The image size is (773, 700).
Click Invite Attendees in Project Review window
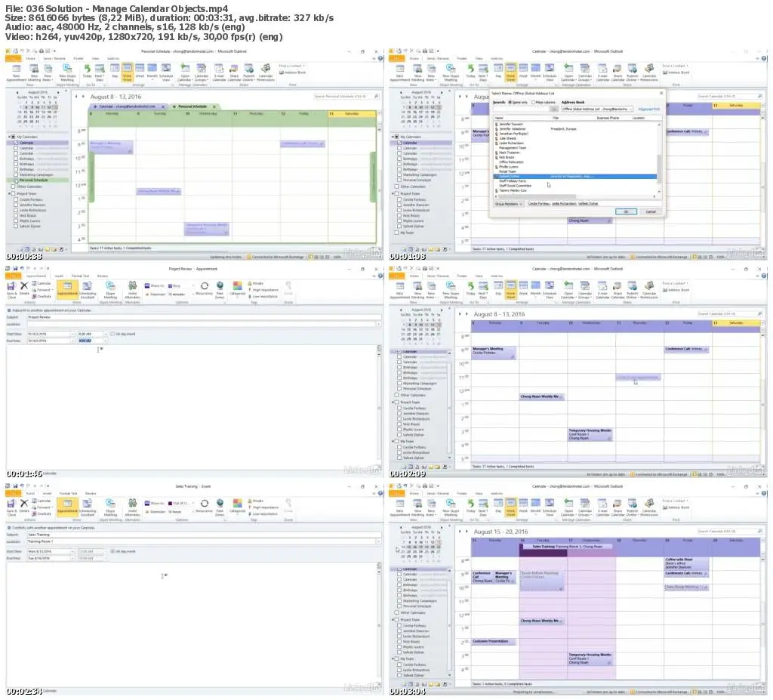pos(132,289)
